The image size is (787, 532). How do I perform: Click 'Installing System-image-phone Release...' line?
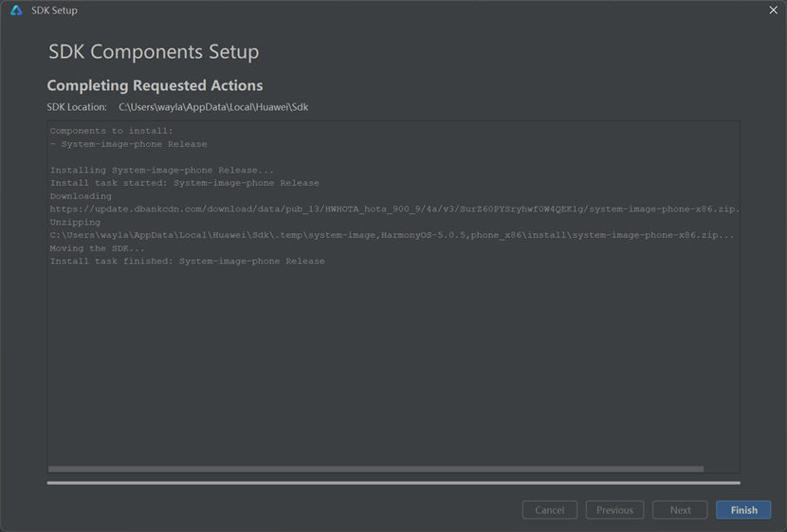click(161, 170)
